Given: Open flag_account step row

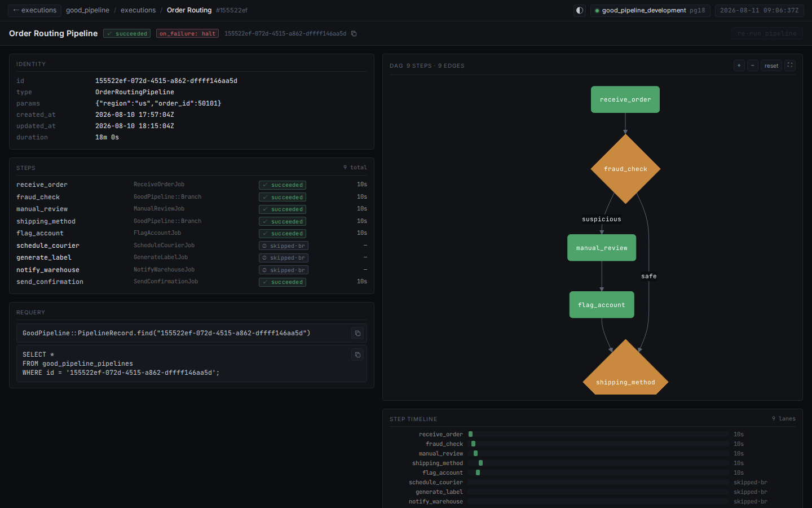Looking at the screenshot, I should pos(192,233).
